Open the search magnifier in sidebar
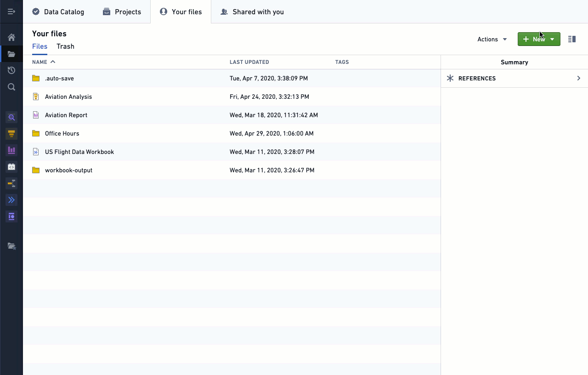Viewport: 588px width, 375px height. 11,87
